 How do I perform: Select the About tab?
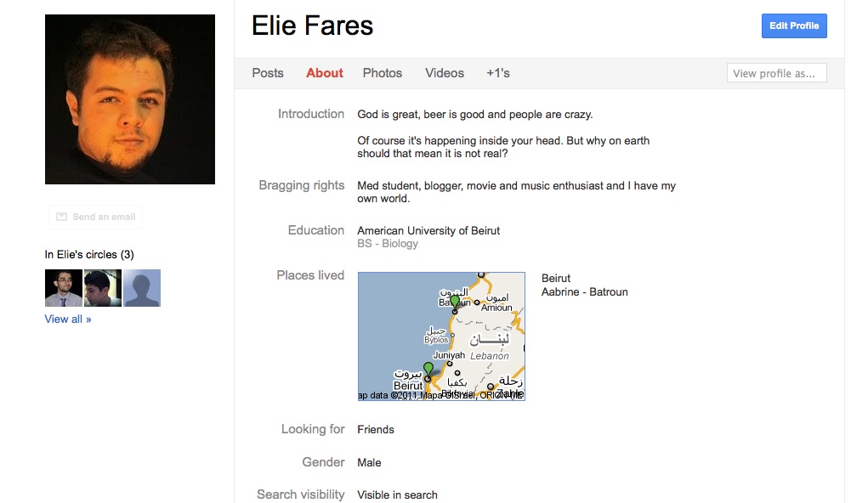coord(325,73)
